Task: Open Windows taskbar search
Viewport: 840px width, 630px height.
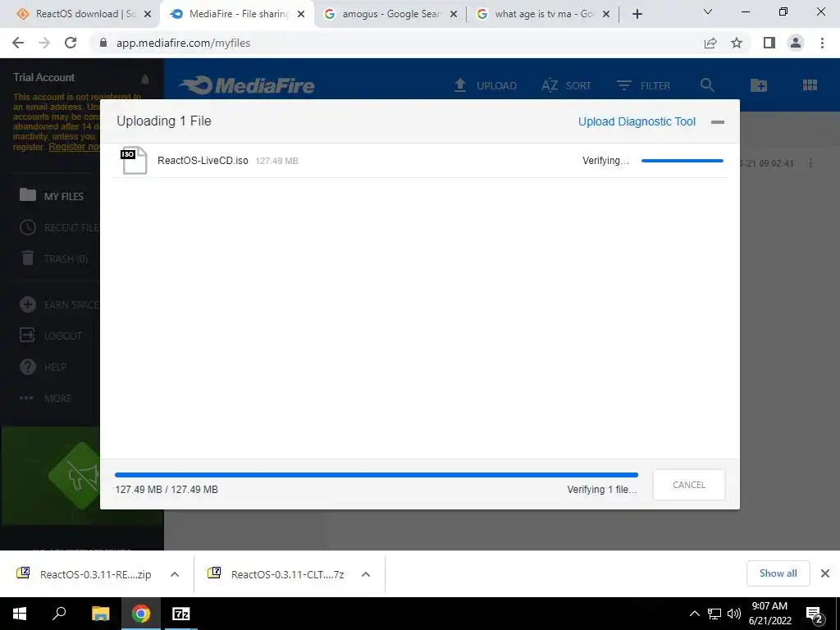Action: [x=59, y=614]
